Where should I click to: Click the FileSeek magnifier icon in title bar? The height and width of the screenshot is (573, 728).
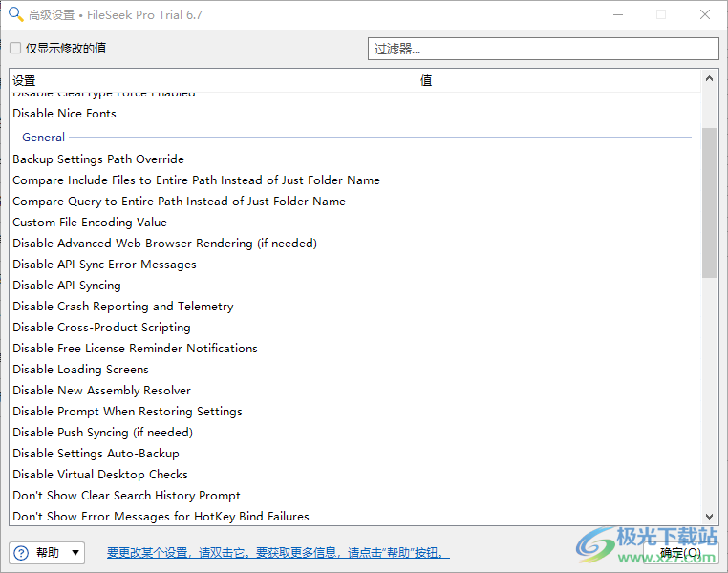coord(16,14)
